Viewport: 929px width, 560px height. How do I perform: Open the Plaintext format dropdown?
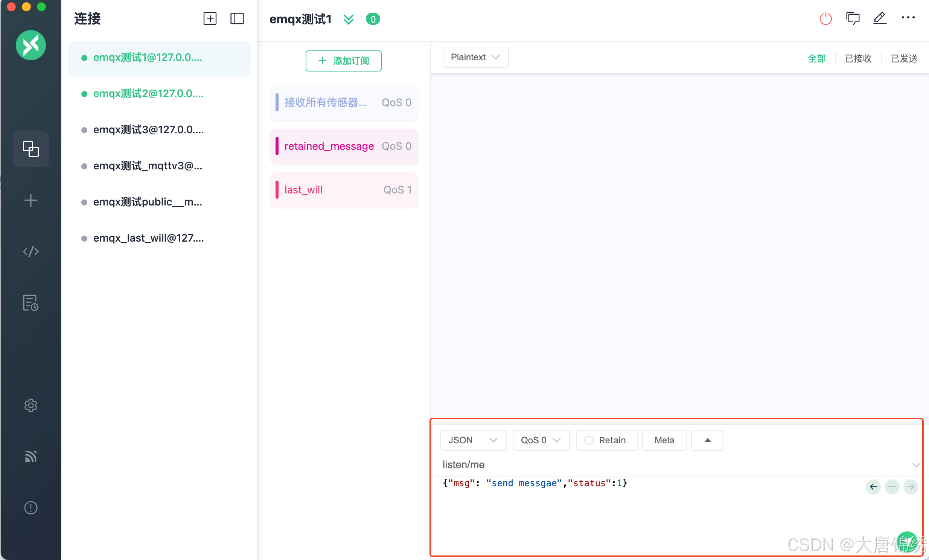coord(475,57)
